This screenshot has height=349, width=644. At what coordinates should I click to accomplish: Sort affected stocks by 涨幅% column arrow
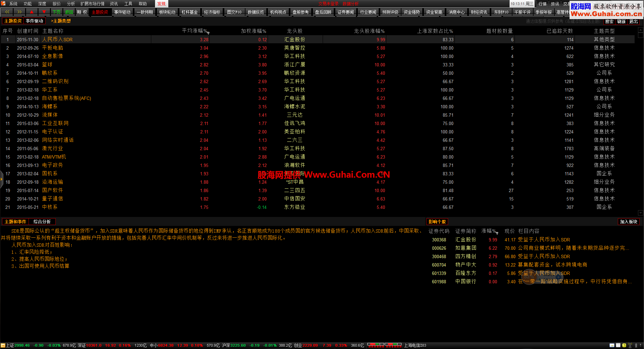(x=497, y=233)
